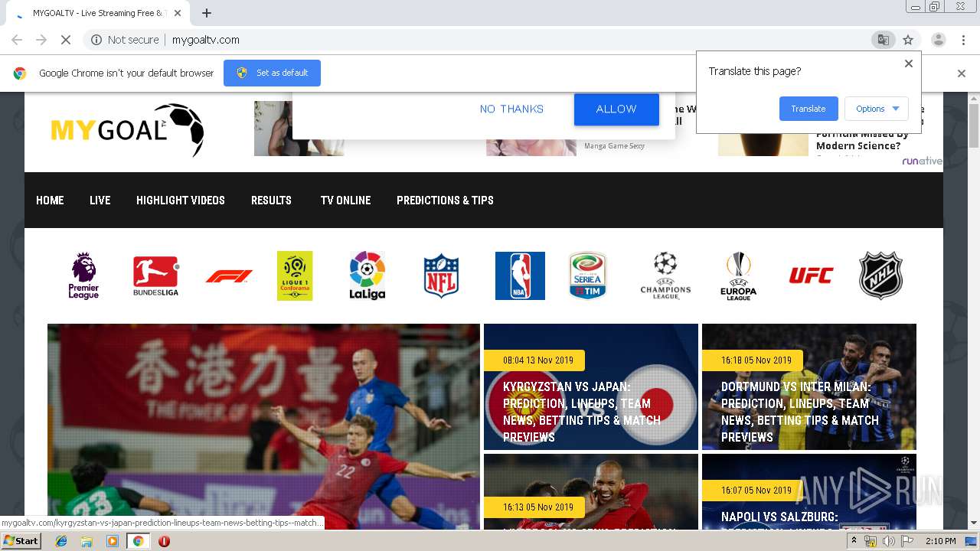Click the address bar URL field

(490, 40)
